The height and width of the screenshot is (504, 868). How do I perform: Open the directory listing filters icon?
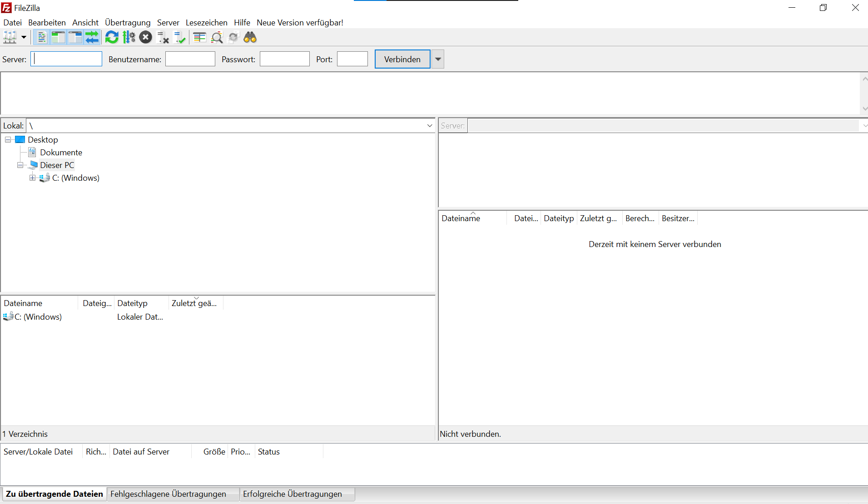click(200, 37)
